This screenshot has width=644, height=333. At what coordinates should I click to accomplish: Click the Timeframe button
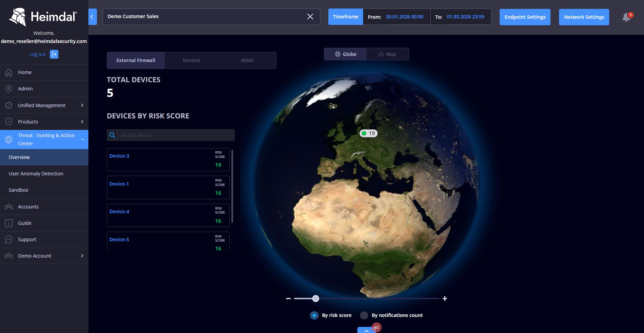coord(346,17)
